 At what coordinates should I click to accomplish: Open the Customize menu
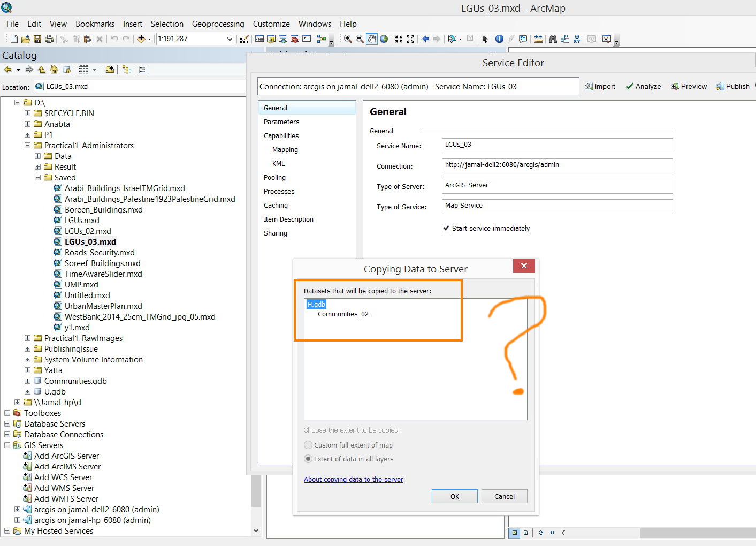[271, 24]
